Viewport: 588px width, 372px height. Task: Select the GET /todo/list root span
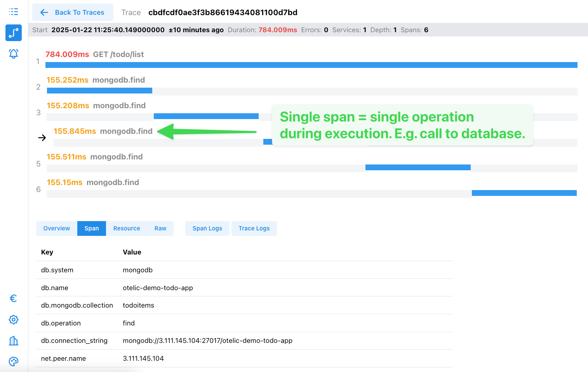pos(118,55)
